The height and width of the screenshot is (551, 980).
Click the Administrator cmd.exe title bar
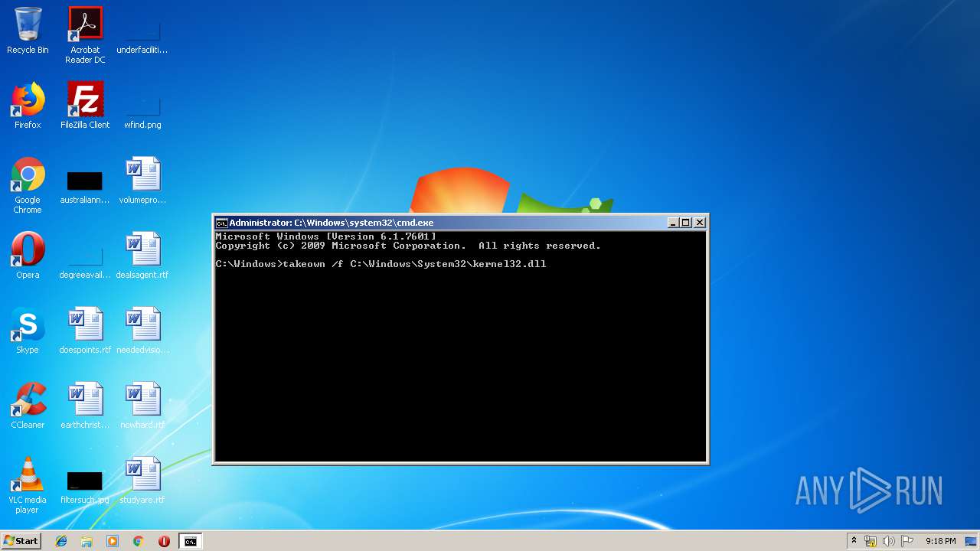click(459, 223)
